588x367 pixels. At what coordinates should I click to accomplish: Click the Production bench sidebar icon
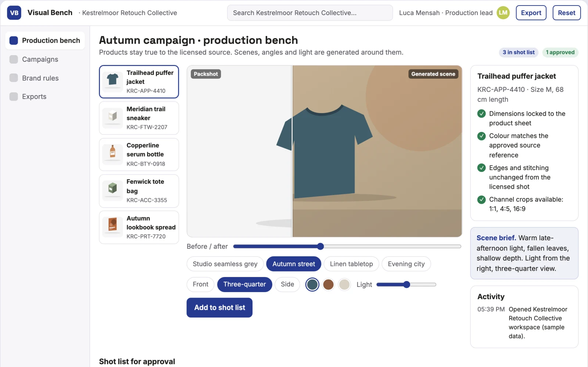[14, 40]
